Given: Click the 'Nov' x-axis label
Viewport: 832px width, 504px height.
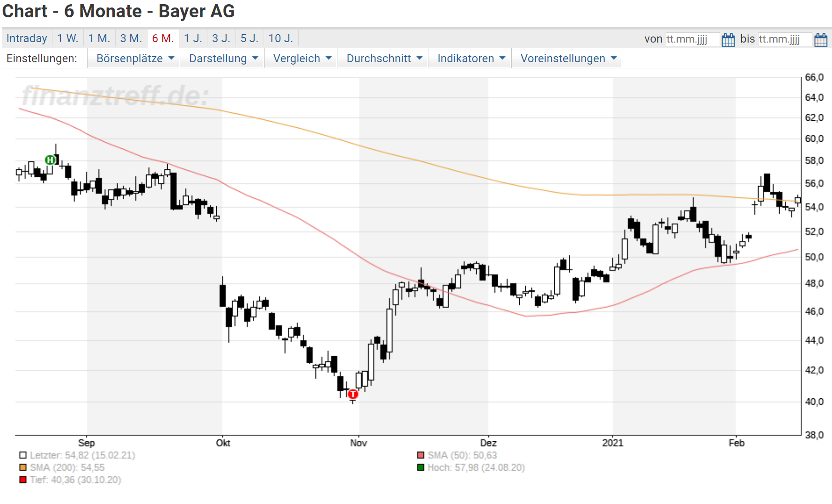Looking at the screenshot, I should coord(359,443).
